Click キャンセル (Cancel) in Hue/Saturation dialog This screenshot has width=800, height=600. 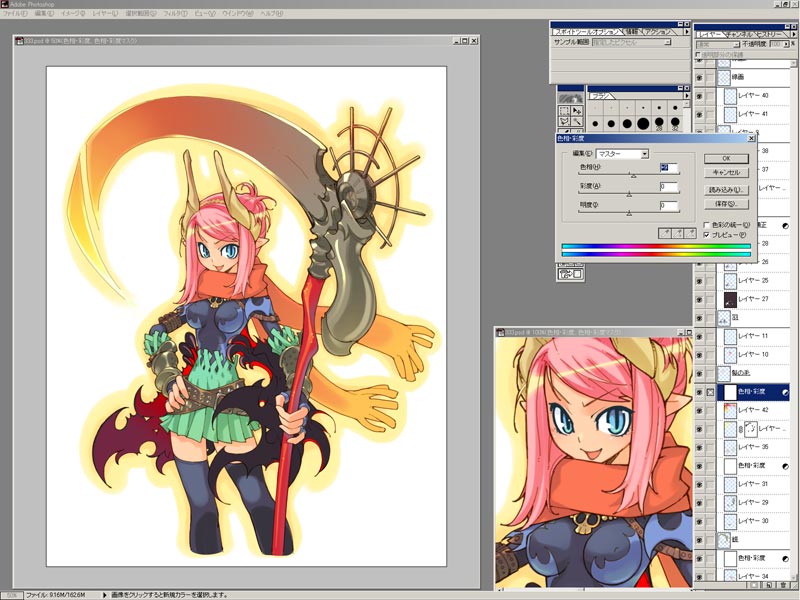pyautogui.click(x=726, y=173)
